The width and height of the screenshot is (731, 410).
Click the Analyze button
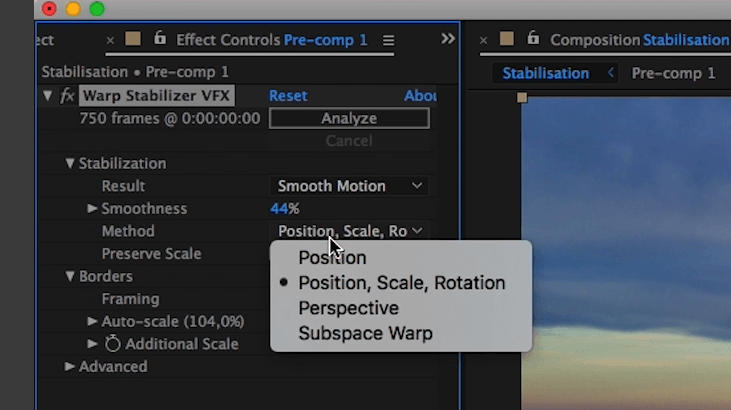coord(349,118)
